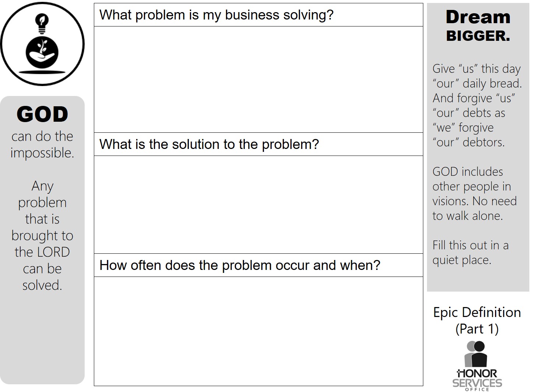Click the blank answer area under the business problem question

[258, 79]
